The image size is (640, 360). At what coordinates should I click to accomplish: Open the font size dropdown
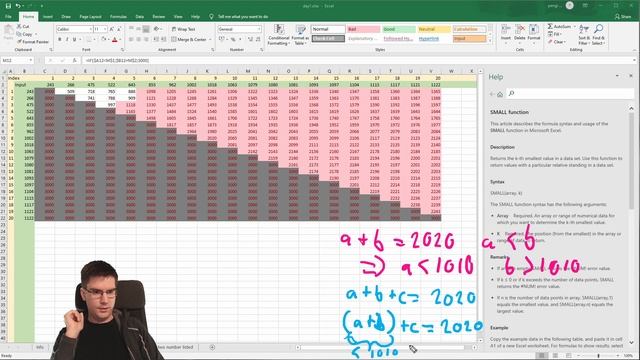(x=105, y=29)
